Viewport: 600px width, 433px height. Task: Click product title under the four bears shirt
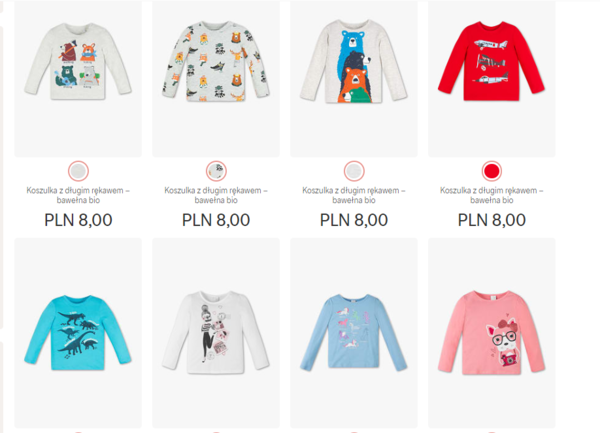[x=78, y=195]
